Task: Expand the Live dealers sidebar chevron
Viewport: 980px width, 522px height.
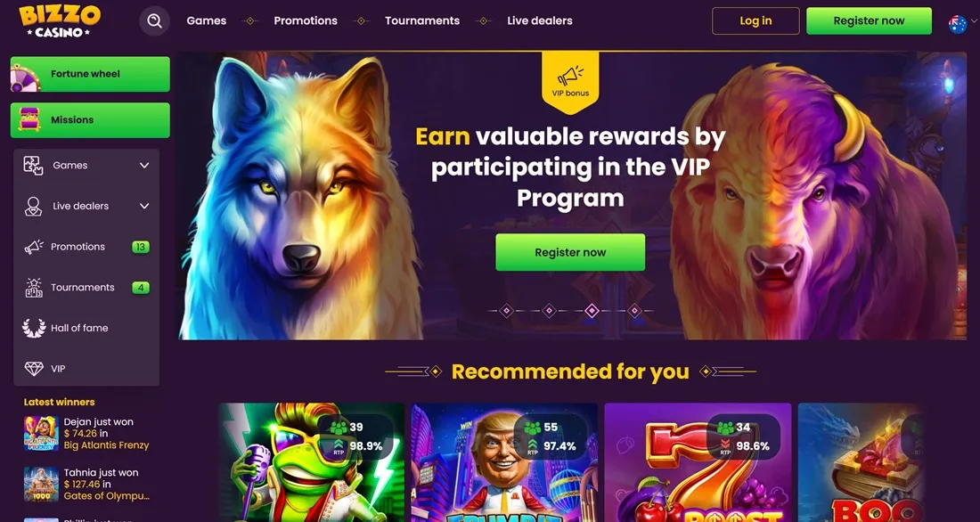Action: 144,207
